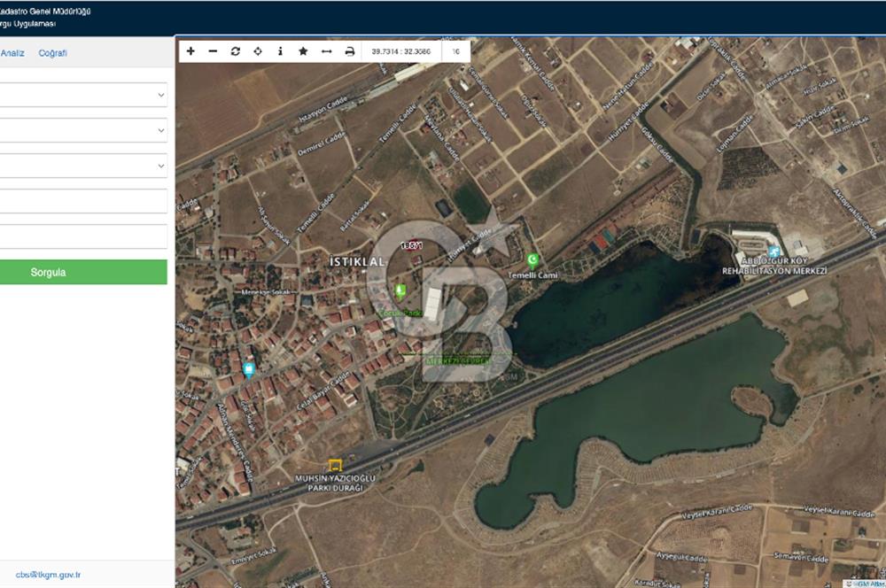Click the green Çocuk Parkı map marker
Viewport: 886px width, 588px height.
click(x=400, y=290)
